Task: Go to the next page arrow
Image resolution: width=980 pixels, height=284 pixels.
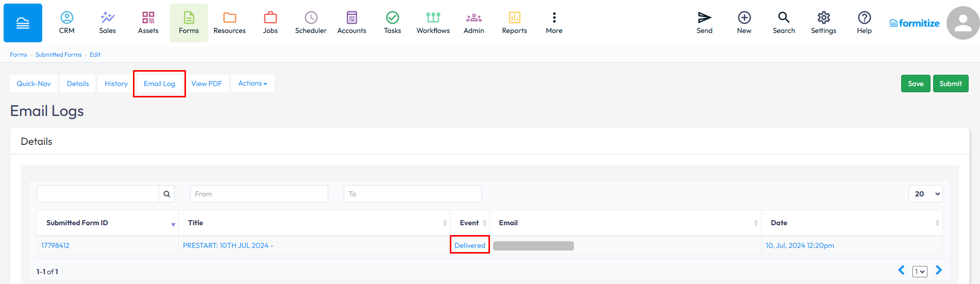Action: (939, 270)
